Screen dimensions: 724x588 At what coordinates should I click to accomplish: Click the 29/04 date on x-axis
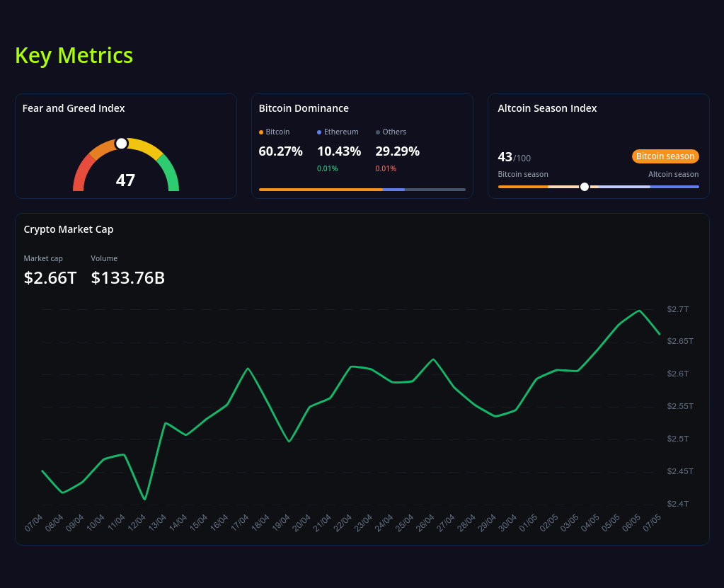click(x=487, y=523)
